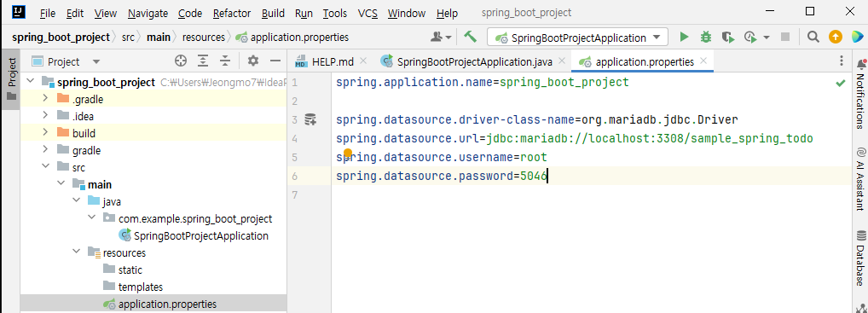Collapse the main folder chevron
The height and width of the screenshot is (313, 868).
[61, 184]
